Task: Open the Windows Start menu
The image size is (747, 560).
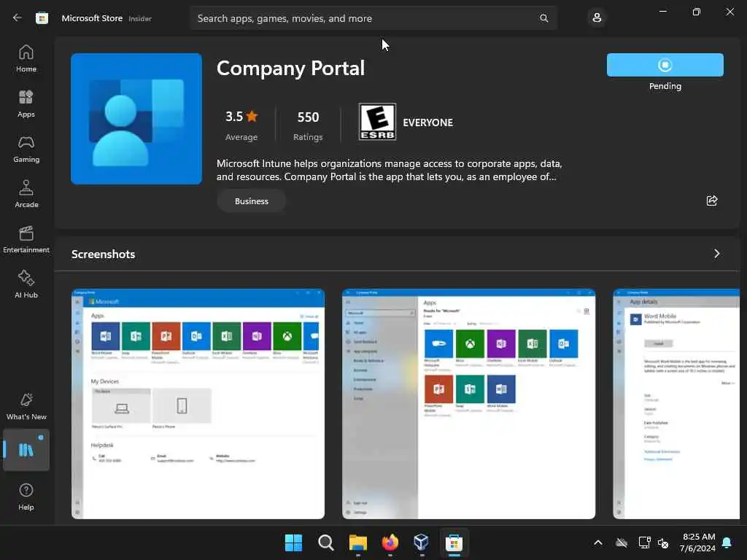Action: [293, 542]
